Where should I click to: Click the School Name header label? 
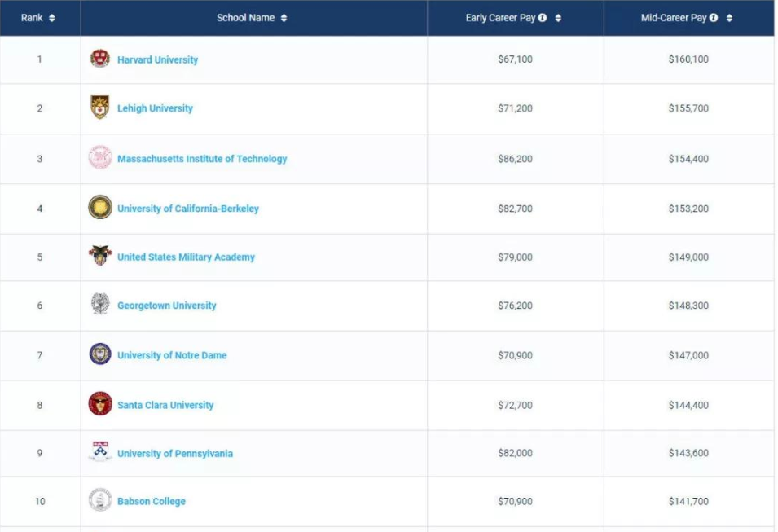[x=245, y=18]
